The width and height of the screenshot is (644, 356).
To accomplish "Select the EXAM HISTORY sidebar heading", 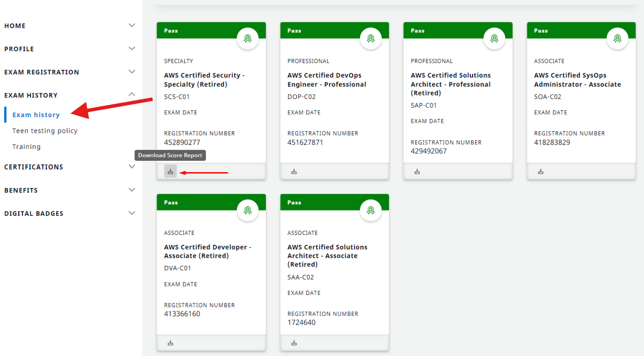I will tap(31, 95).
